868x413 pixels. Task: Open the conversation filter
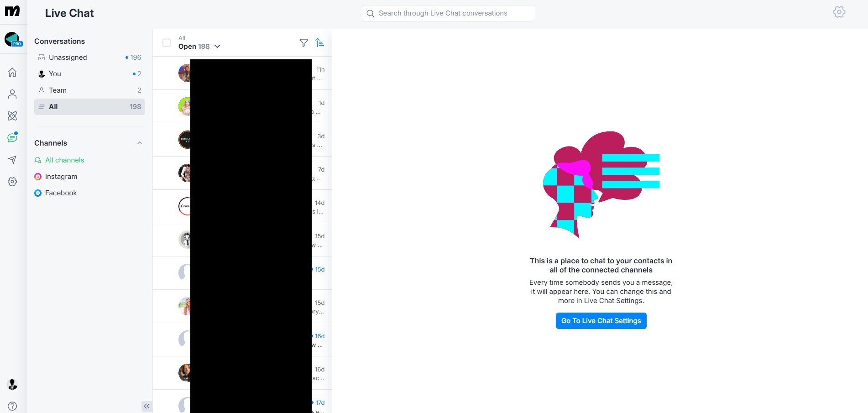coord(304,42)
